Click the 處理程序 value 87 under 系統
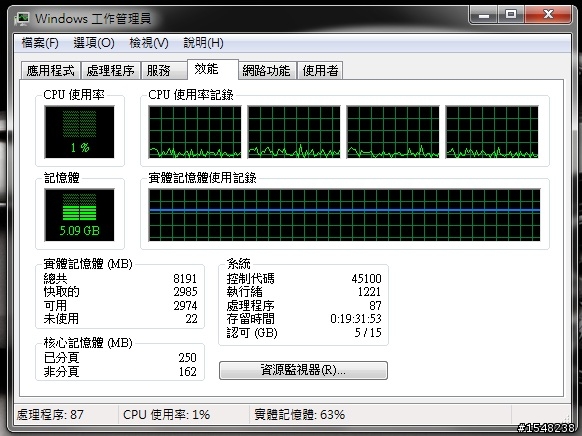The height and width of the screenshot is (436, 582). pos(375,305)
